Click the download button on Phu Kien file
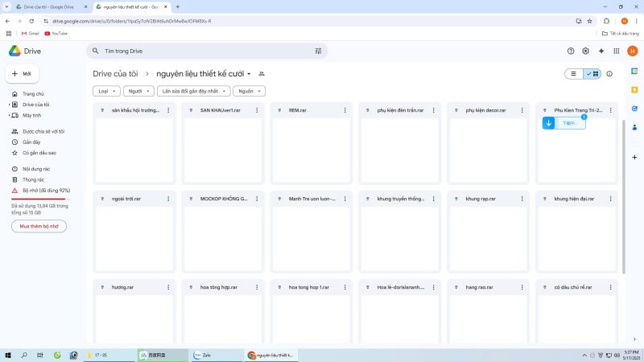 pyautogui.click(x=548, y=123)
